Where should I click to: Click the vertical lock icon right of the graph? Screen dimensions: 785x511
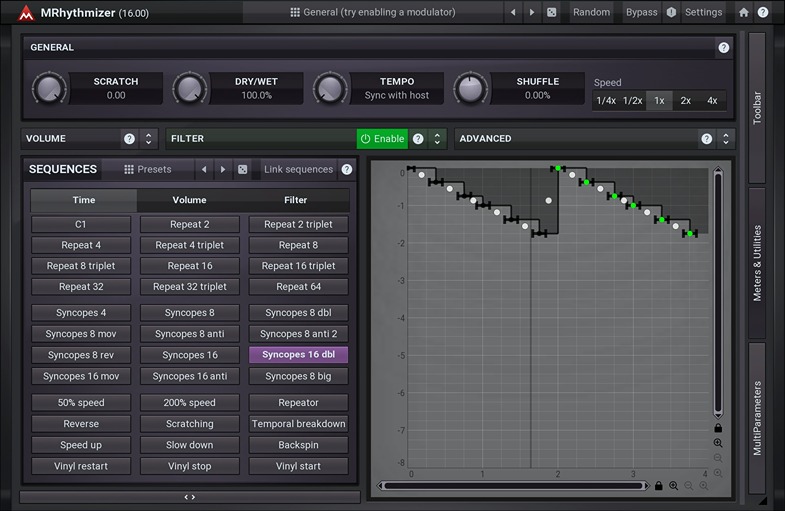(x=718, y=428)
